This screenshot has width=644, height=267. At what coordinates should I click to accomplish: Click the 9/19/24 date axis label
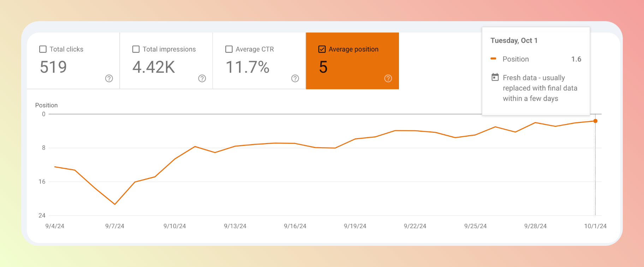coord(355,226)
